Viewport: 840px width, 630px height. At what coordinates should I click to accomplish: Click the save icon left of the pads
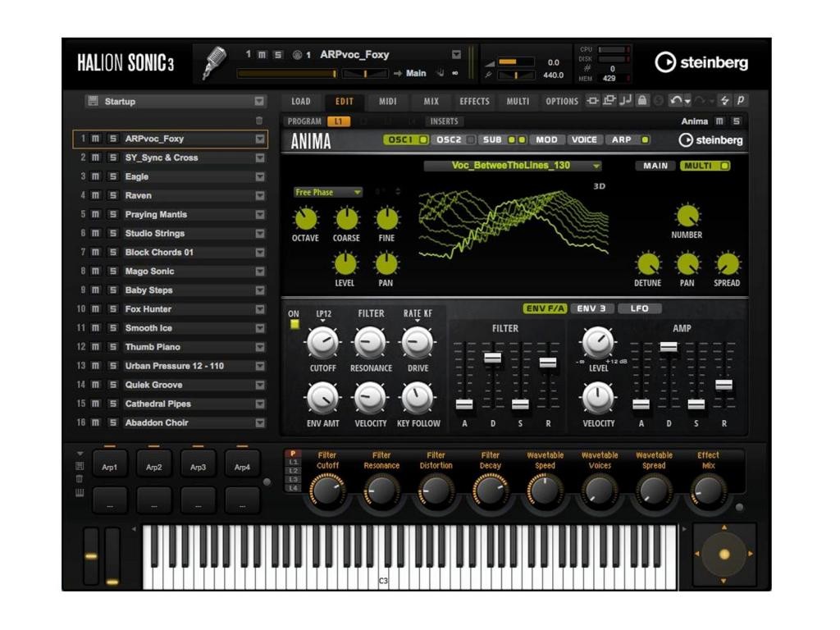click(x=80, y=466)
